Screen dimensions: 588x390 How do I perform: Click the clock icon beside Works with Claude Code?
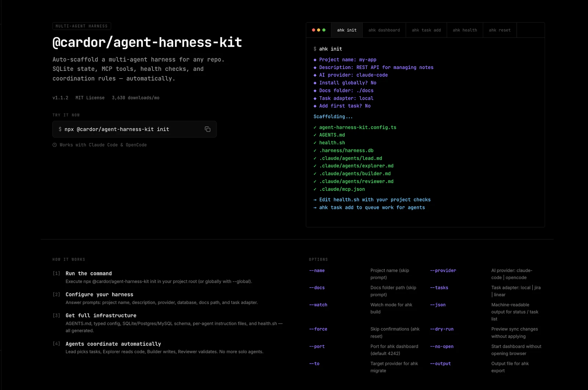coord(55,145)
